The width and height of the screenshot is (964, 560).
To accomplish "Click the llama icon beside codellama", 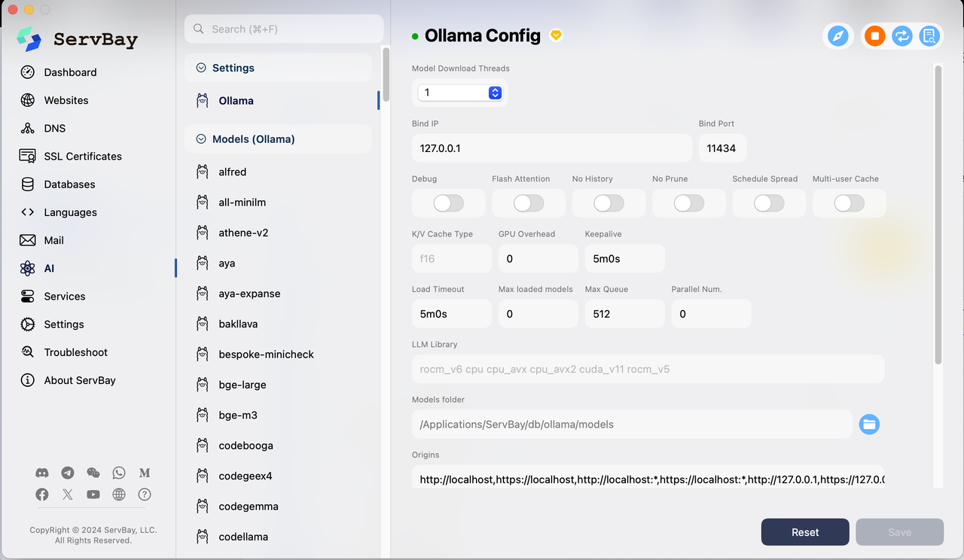I will (x=202, y=537).
